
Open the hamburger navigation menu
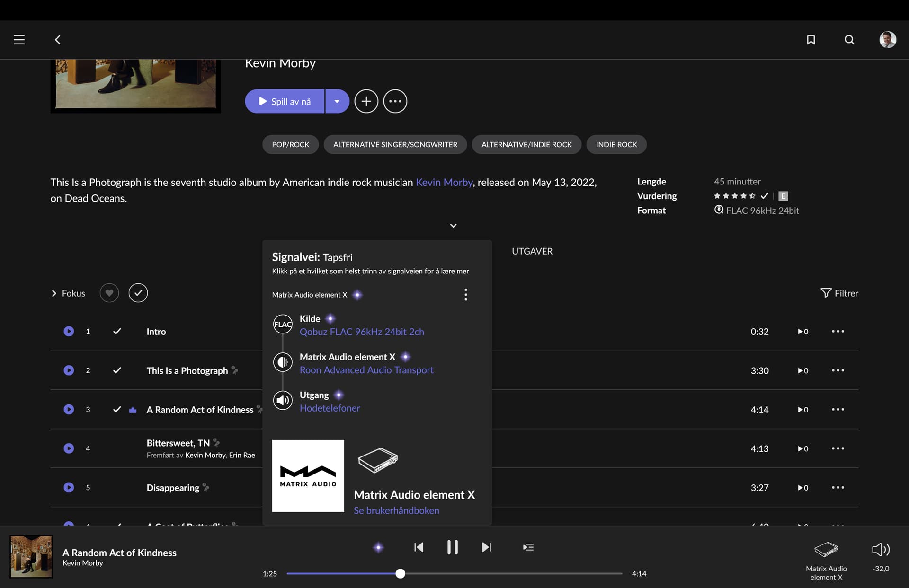pos(19,40)
